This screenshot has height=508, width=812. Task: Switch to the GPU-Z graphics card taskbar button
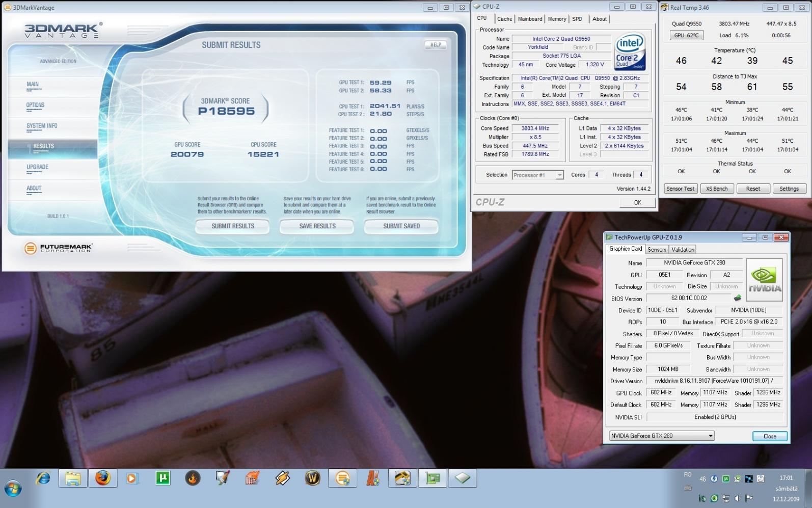point(432,478)
